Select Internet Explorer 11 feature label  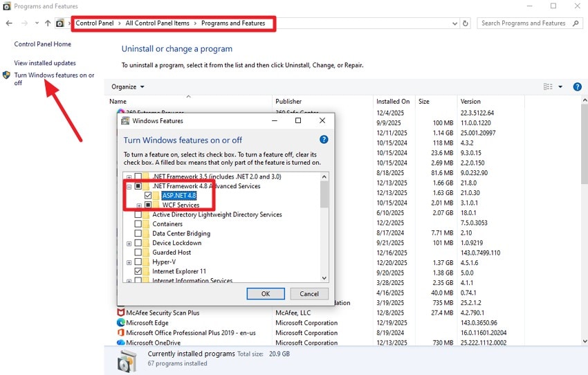179,271
